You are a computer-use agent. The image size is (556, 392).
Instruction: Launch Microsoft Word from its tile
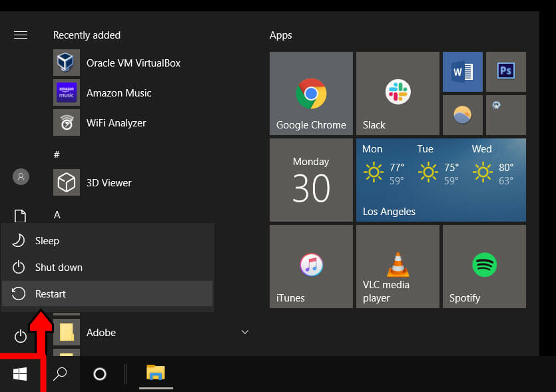(x=461, y=71)
